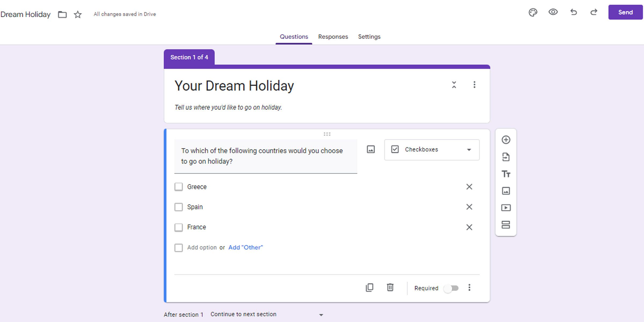This screenshot has height=322, width=644.
Task: Duplicate the question using the copy icon
Action: 369,288
